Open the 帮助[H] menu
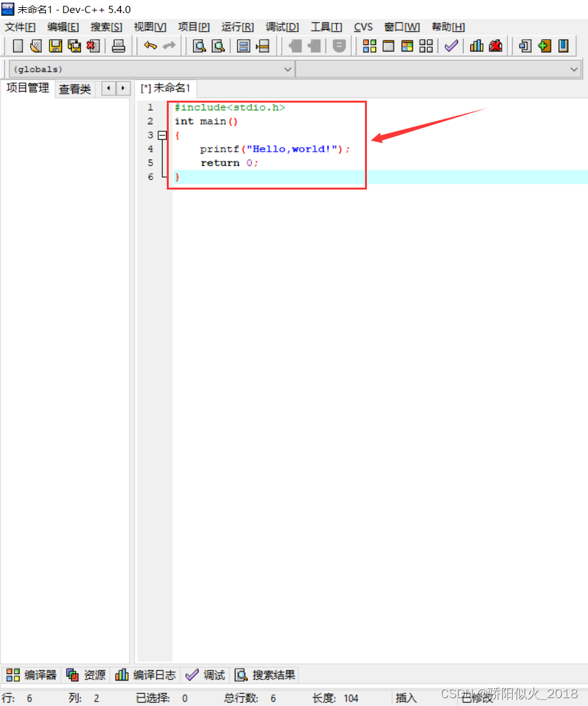Viewport: 588px width, 706px height. click(x=448, y=27)
